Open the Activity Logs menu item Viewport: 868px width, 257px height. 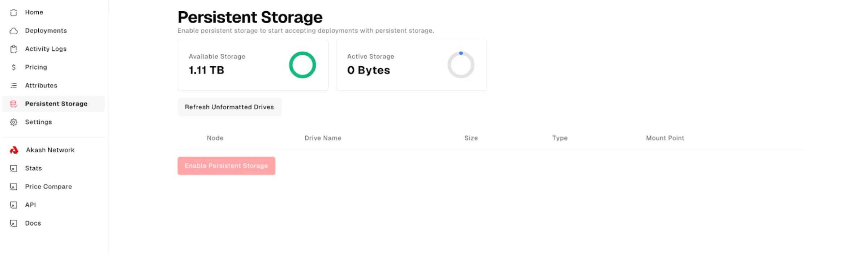point(46,49)
